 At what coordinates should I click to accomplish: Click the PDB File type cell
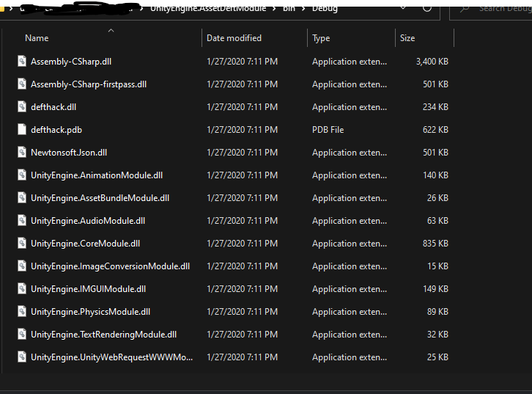(x=328, y=130)
